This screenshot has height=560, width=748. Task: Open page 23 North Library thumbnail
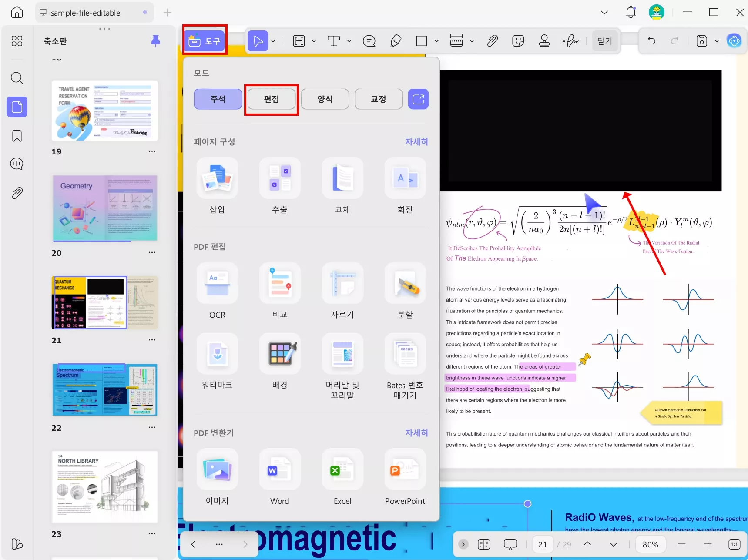104,487
